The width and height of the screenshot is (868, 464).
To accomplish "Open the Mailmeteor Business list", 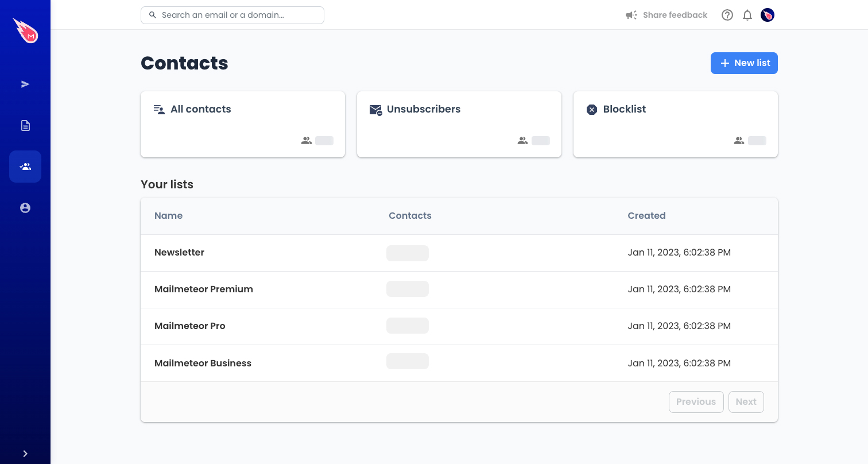I will [203, 363].
